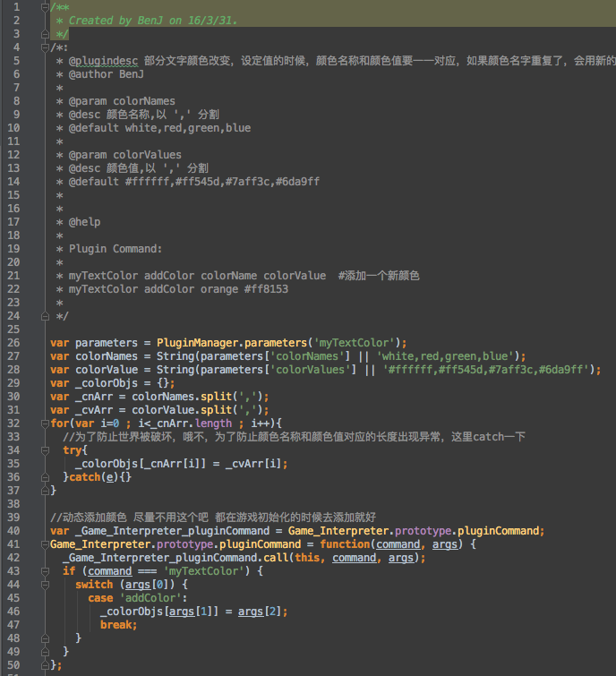Click the 'break' keyword on line 47
Viewport: 616px width, 676px height.
(x=116, y=625)
